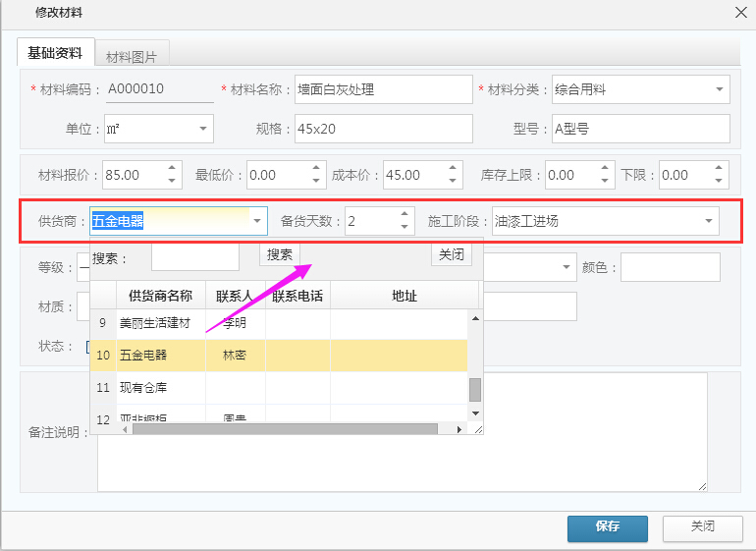Decrease 库存上限 using the down spinner

(x=604, y=182)
